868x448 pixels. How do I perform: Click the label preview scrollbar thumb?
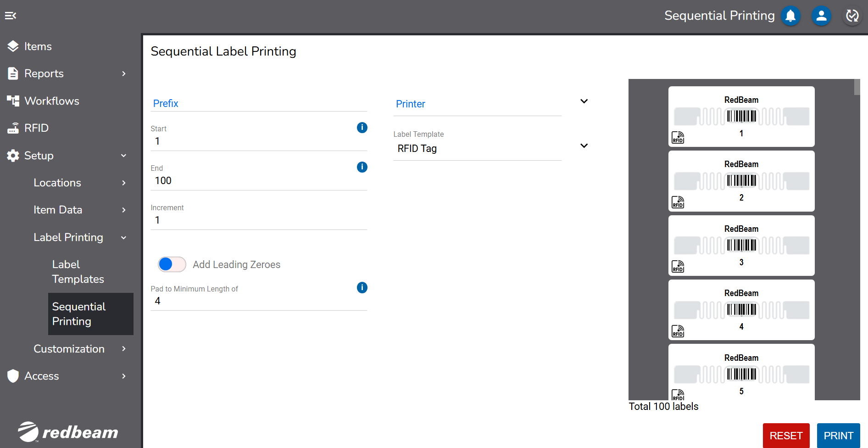(857, 87)
